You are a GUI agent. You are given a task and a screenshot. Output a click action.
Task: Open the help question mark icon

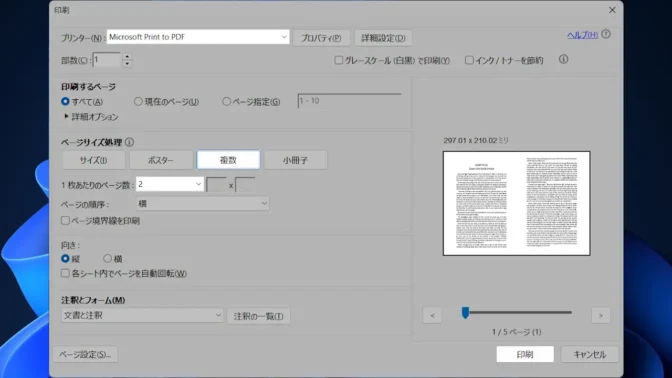coord(606,34)
